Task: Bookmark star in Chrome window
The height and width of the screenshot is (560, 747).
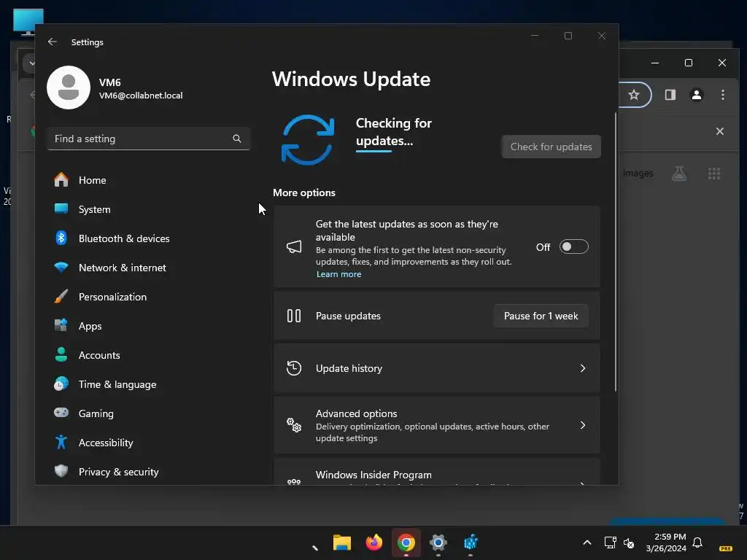Action: 634,95
